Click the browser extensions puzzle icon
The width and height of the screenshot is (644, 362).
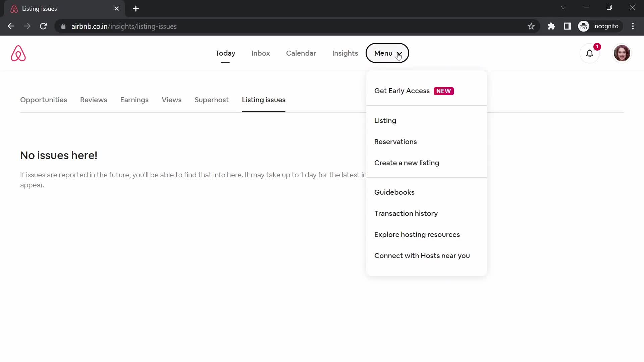point(551,26)
